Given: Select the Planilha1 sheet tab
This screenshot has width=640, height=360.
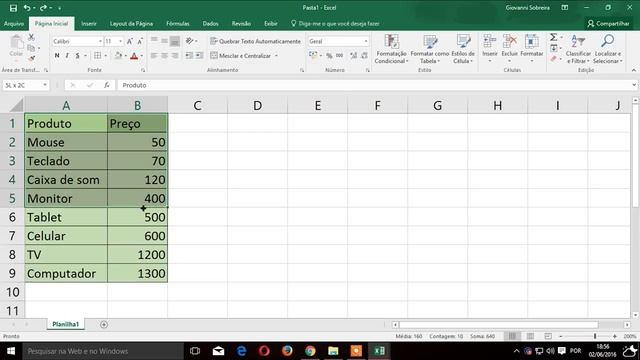Looking at the screenshot, I should (65, 324).
